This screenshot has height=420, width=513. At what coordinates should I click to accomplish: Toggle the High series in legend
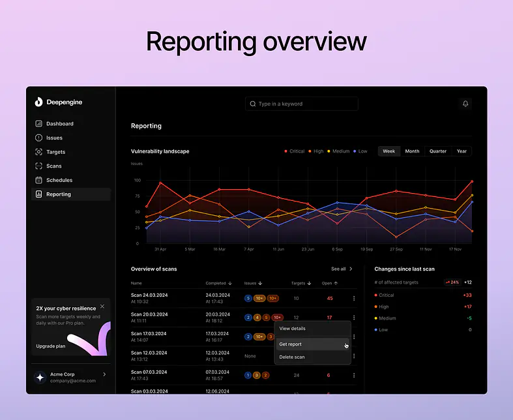[315, 151]
